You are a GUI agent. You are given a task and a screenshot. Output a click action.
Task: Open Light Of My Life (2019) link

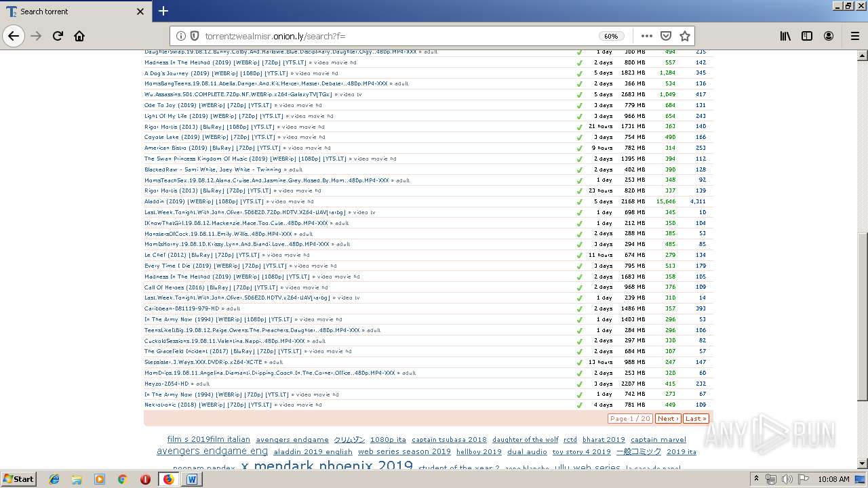point(214,116)
